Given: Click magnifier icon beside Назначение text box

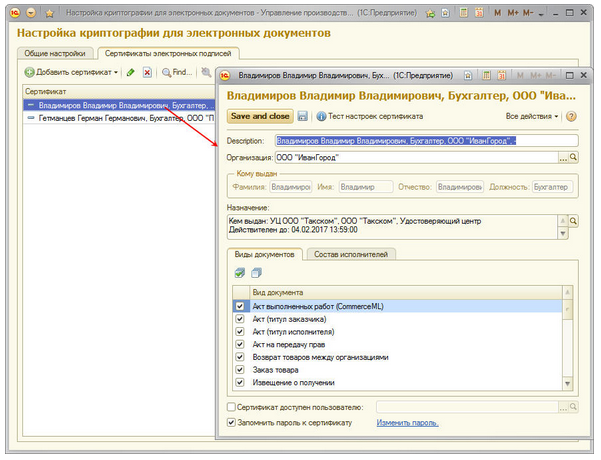Looking at the screenshot, I should (573, 221).
